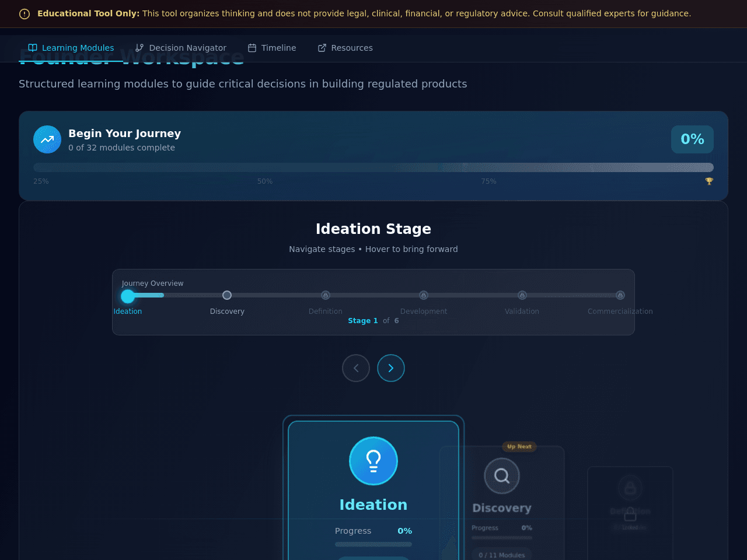Click the 0 / 11 Modules pill
This screenshot has width=747, height=560.
502,555
